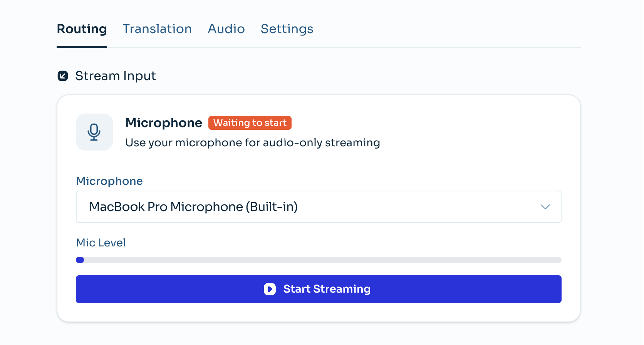Click the Stream Input section heading

[116, 76]
